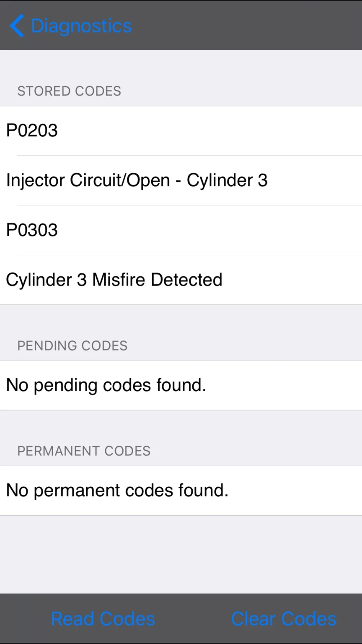The image size is (362, 644).
Task: Tap the blue back chevron icon
Action: coord(17,26)
